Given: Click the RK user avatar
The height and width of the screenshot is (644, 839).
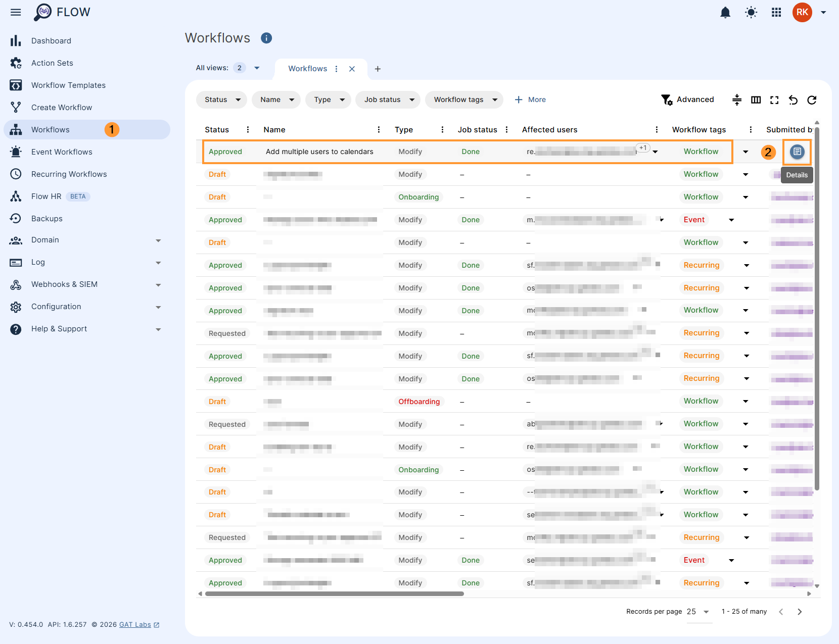Looking at the screenshot, I should [x=802, y=12].
